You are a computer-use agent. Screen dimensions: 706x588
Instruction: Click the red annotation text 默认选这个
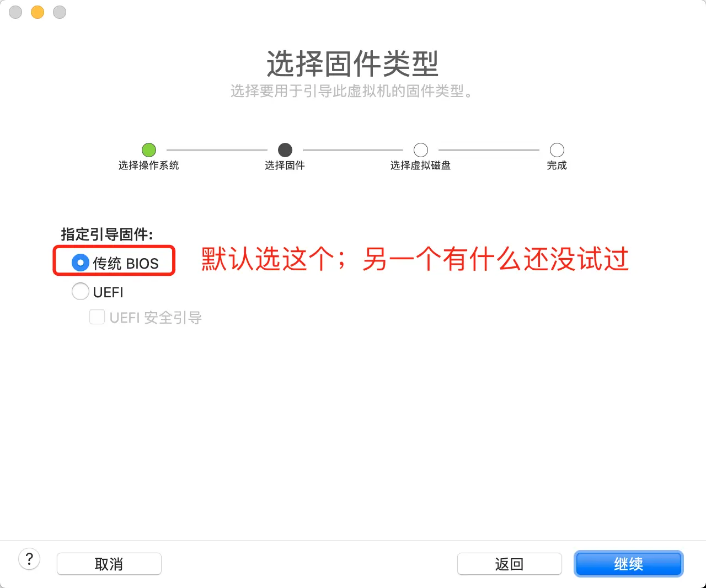click(268, 259)
